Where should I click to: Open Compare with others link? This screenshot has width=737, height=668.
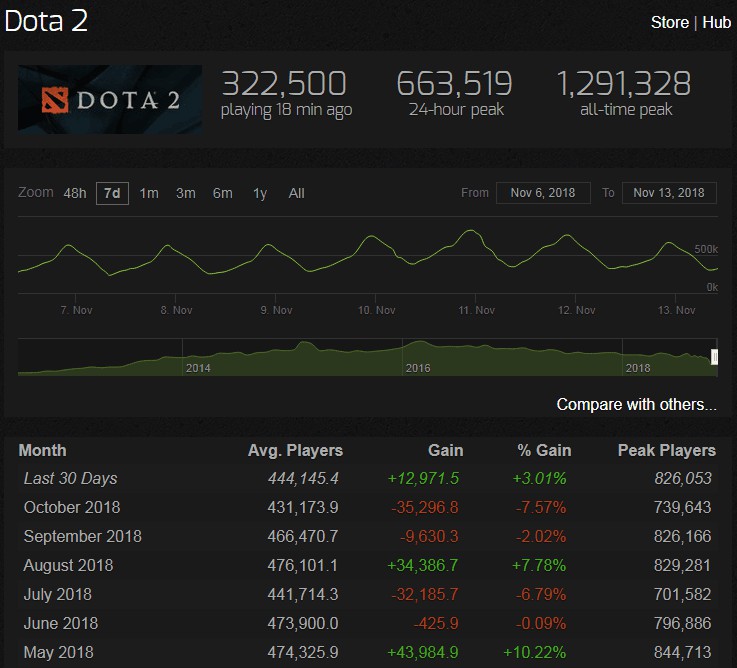pos(636,404)
